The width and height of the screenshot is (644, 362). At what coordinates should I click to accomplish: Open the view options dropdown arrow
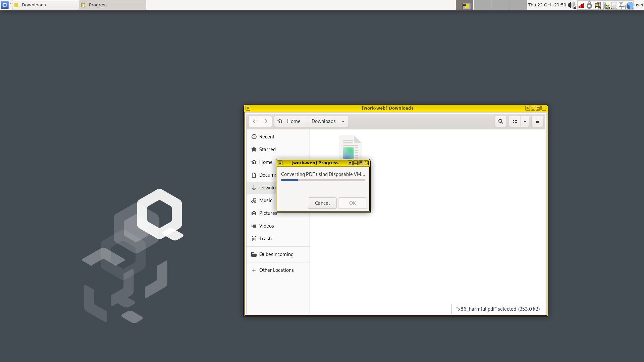[525, 121]
